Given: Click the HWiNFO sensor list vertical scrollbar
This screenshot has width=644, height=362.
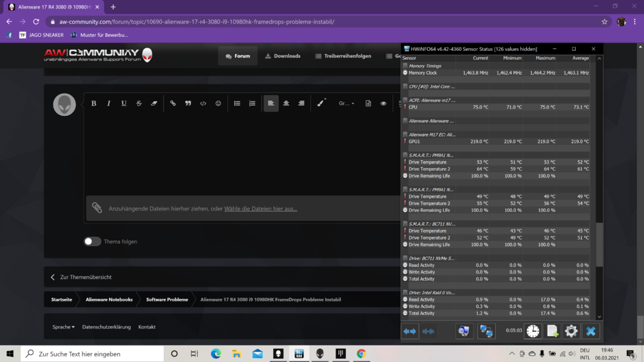Looking at the screenshot, I should click(x=600, y=245).
